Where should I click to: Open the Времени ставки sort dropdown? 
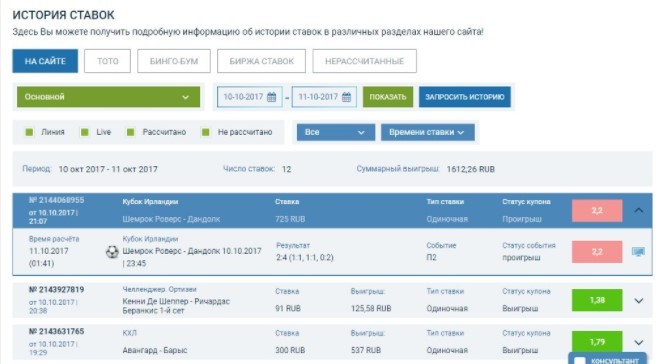tap(427, 132)
